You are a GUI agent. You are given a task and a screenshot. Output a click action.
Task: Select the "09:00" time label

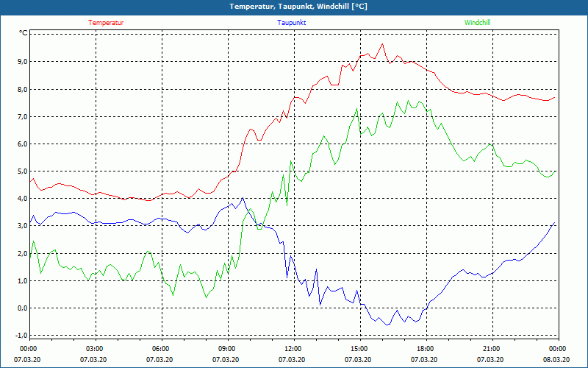pyautogui.click(x=226, y=349)
